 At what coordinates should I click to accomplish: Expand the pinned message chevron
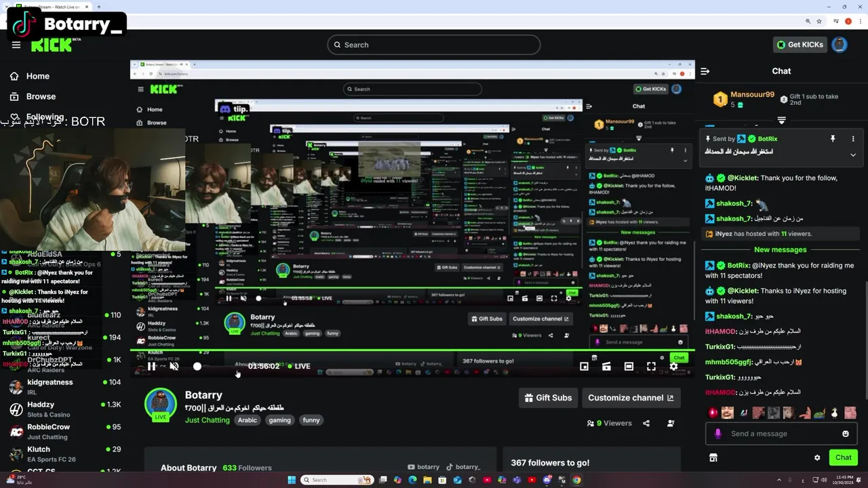point(853,155)
